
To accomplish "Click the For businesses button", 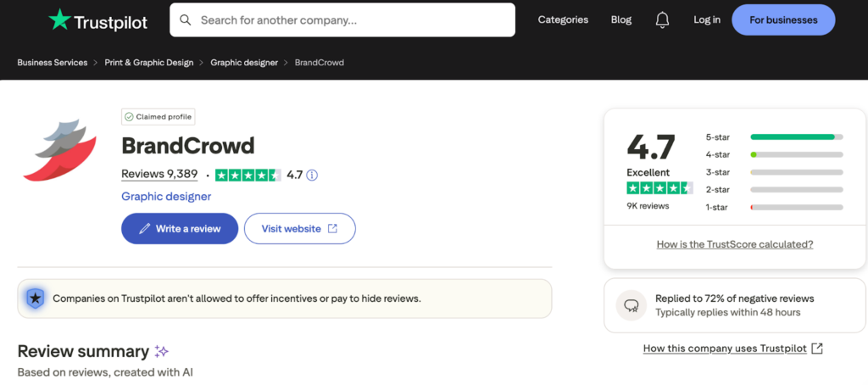I will (x=783, y=20).
